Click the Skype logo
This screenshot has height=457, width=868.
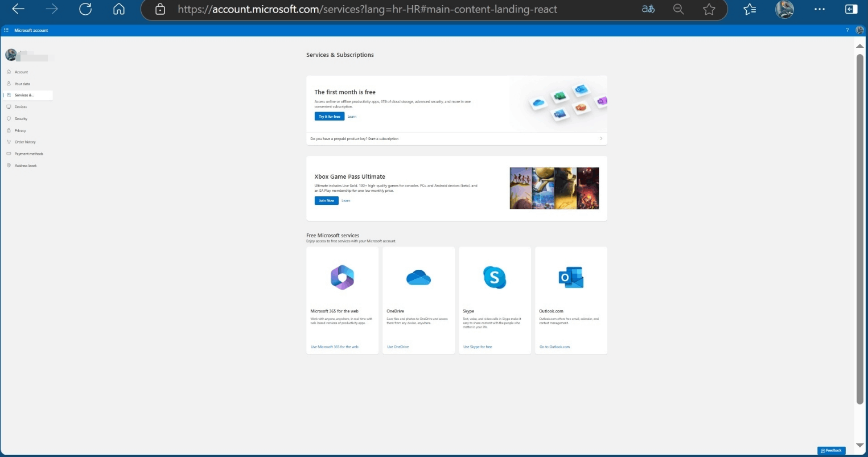tap(495, 278)
